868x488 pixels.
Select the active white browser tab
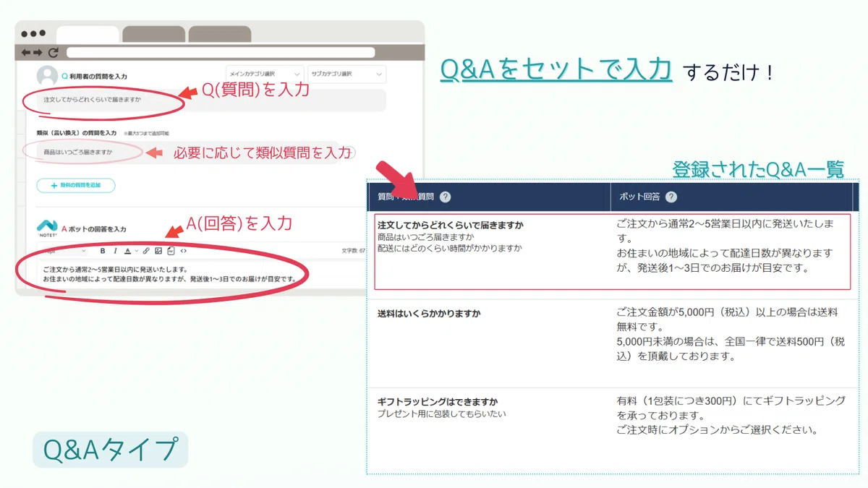(x=88, y=34)
